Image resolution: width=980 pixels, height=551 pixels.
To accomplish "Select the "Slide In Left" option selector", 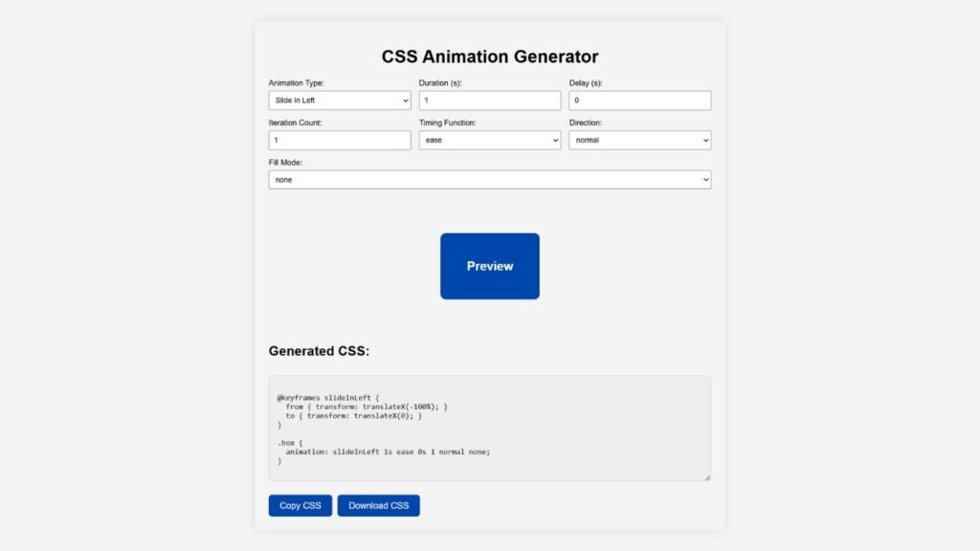I will (339, 99).
